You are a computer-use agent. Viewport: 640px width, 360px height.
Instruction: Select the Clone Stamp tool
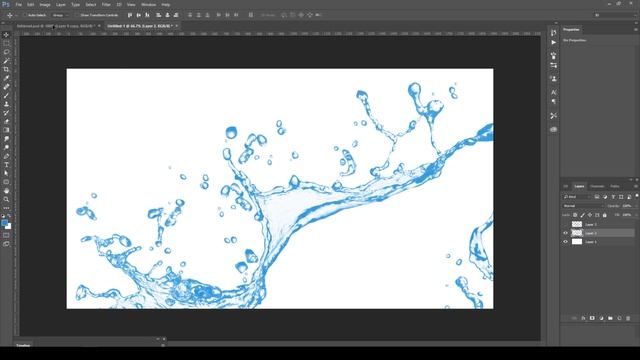click(x=6, y=104)
